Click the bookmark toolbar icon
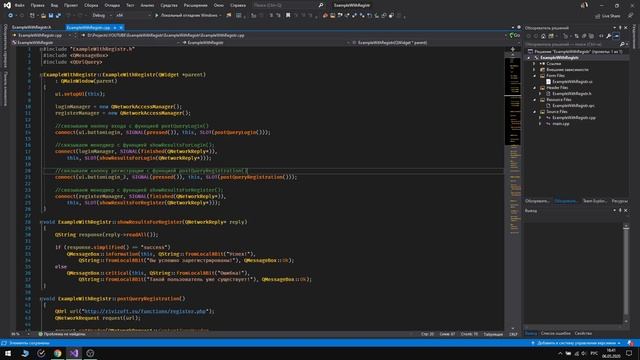 click(288, 16)
